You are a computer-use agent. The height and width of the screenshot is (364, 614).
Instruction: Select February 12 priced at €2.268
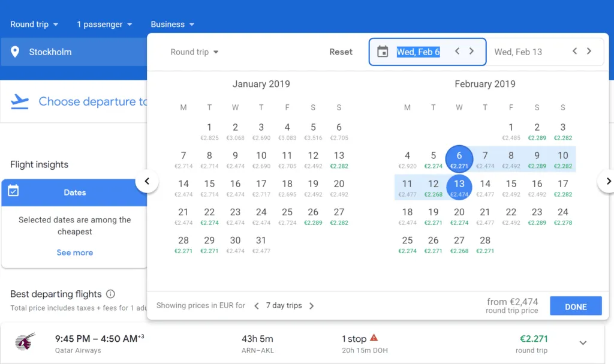coord(433,187)
